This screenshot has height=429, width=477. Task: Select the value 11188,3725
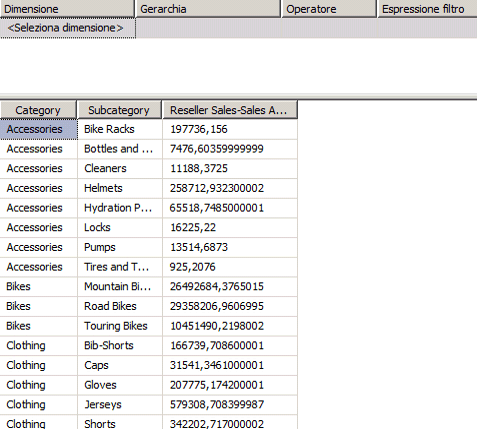(x=230, y=169)
